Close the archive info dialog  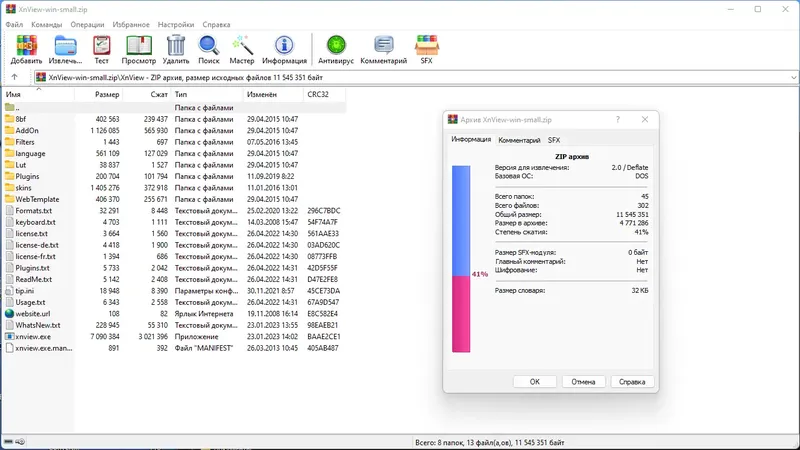click(x=645, y=119)
